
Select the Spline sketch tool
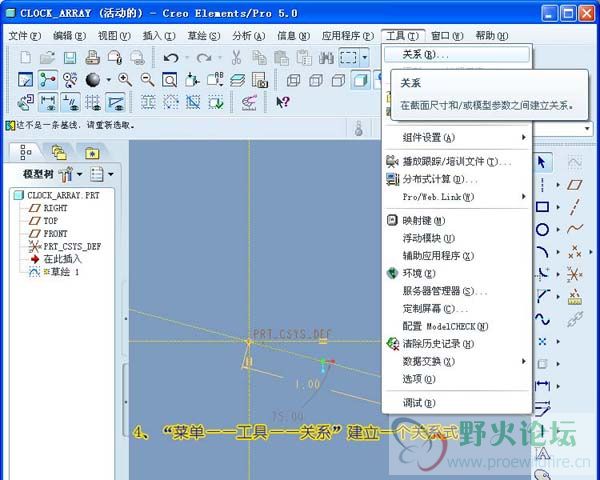542,318
